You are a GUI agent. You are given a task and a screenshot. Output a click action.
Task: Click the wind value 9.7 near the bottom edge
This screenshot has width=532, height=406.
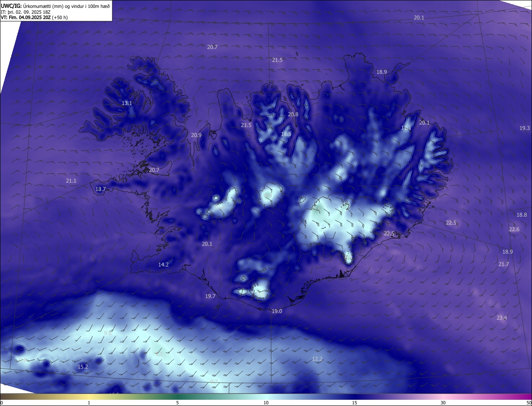214,381
